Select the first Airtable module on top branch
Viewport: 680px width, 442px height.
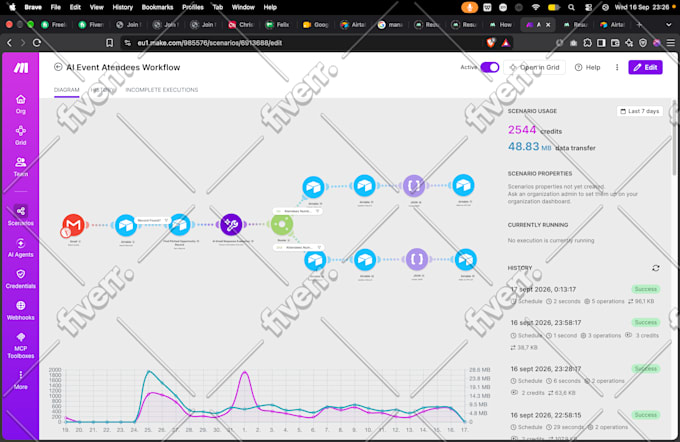coord(314,187)
